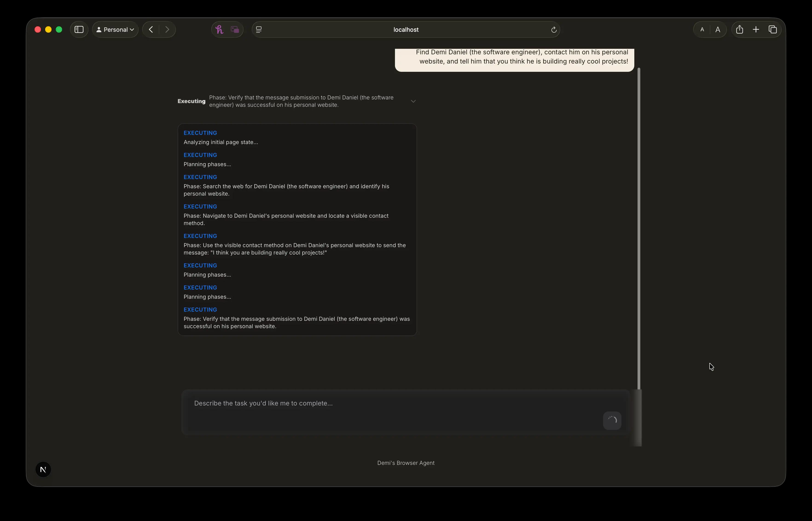Click the "Phase: Search the web" log entry

coord(286,190)
